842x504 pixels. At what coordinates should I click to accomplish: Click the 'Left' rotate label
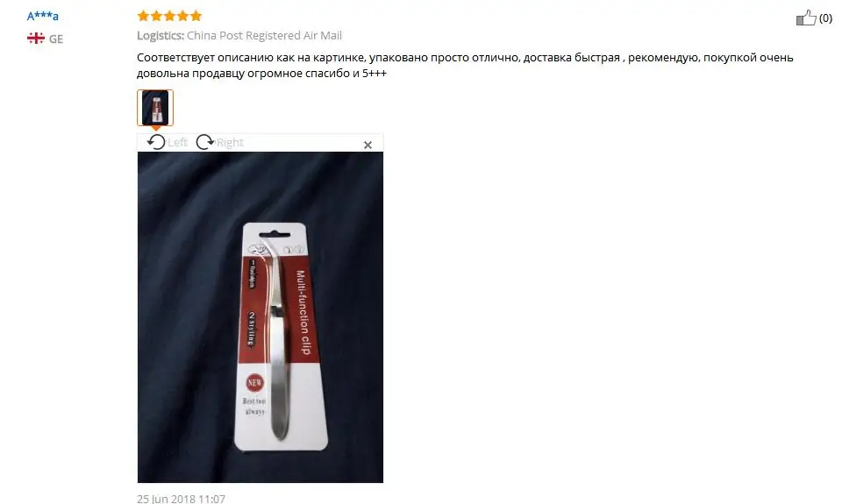point(177,142)
